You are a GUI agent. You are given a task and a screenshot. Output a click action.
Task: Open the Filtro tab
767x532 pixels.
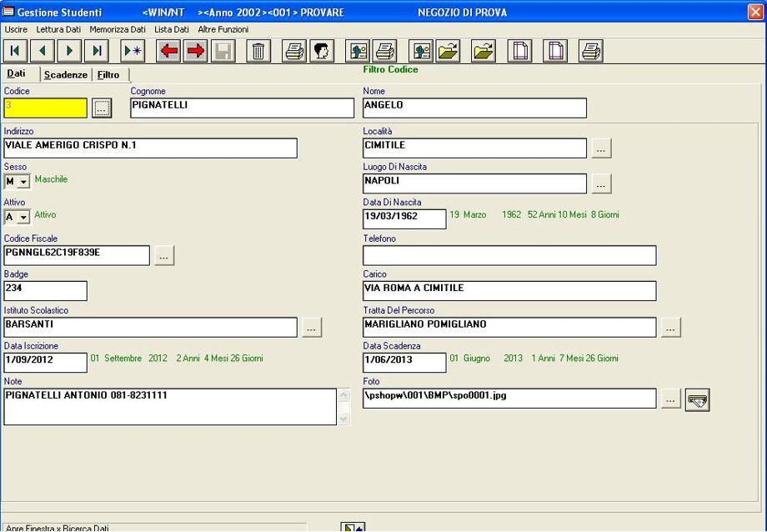(x=108, y=75)
